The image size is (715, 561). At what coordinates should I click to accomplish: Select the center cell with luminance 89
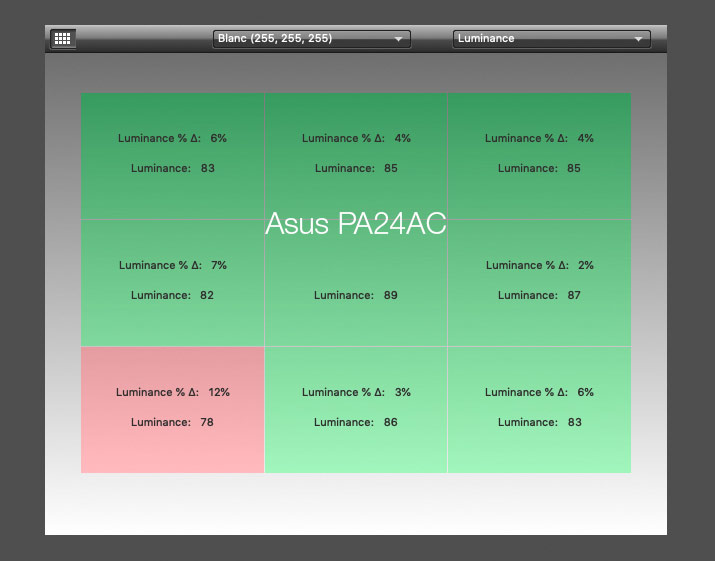tap(356, 283)
